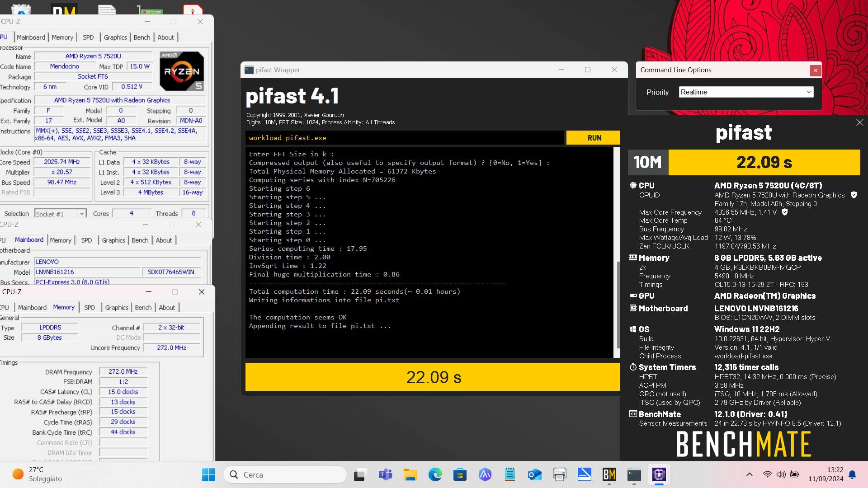This screenshot has height=488, width=868.
Task: Open Graphics tab in motherboard CPU-Z window
Action: point(113,240)
